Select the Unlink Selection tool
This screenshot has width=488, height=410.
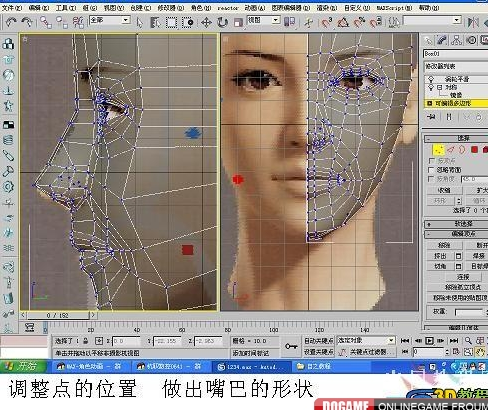62,22
